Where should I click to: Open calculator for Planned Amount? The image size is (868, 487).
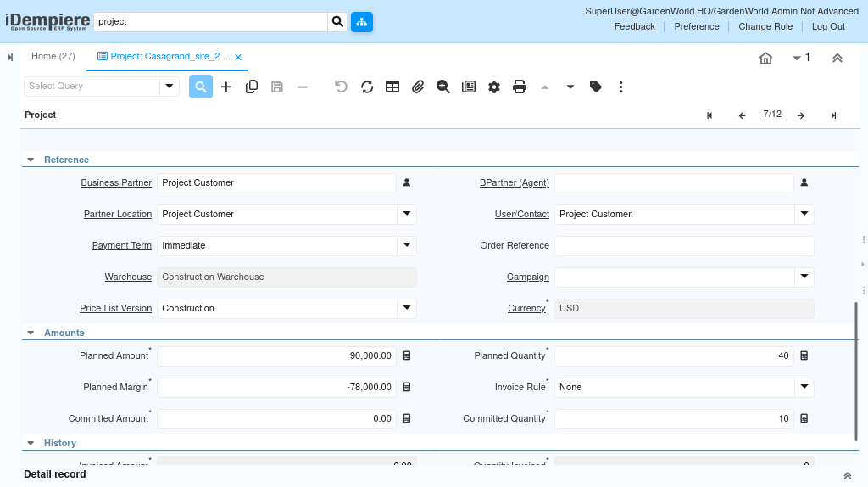click(x=407, y=355)
